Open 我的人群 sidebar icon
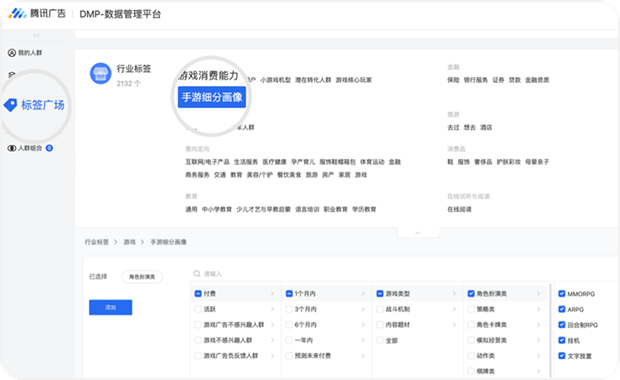This screenshot has height=380, width=620. (x=12, y=53)
